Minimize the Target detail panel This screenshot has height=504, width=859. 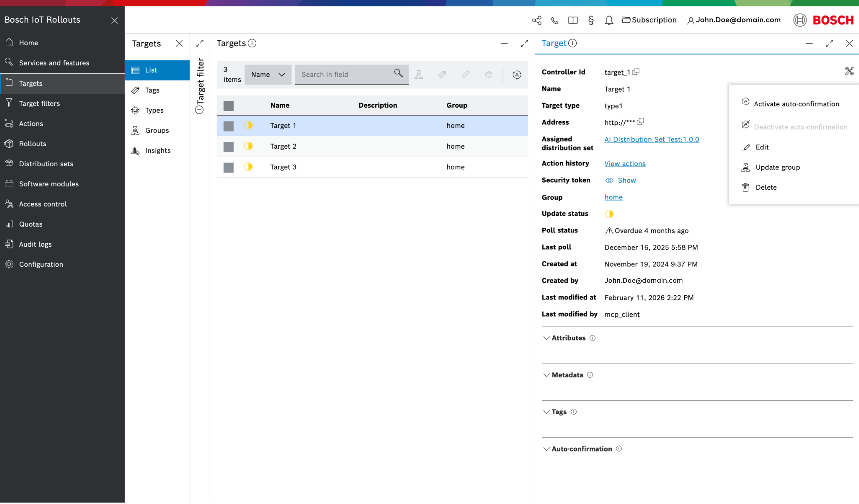coord(809,44)
